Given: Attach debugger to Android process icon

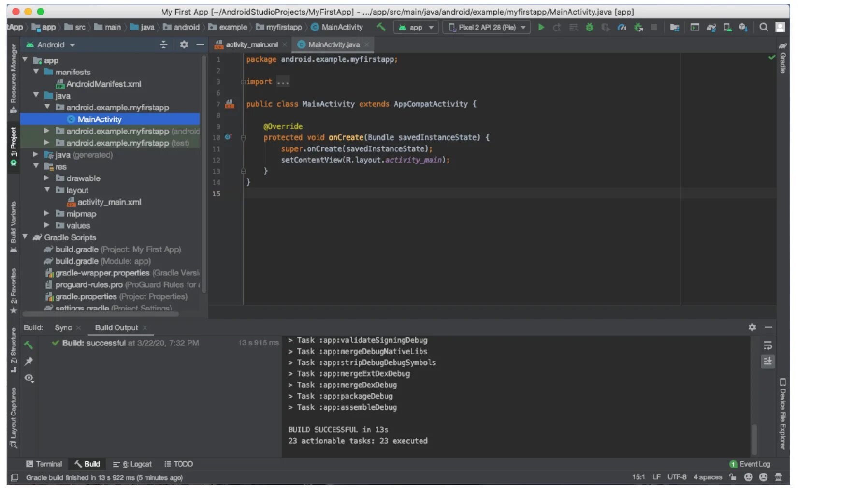Looking at the screenshot, I should [x=638, y=27].
